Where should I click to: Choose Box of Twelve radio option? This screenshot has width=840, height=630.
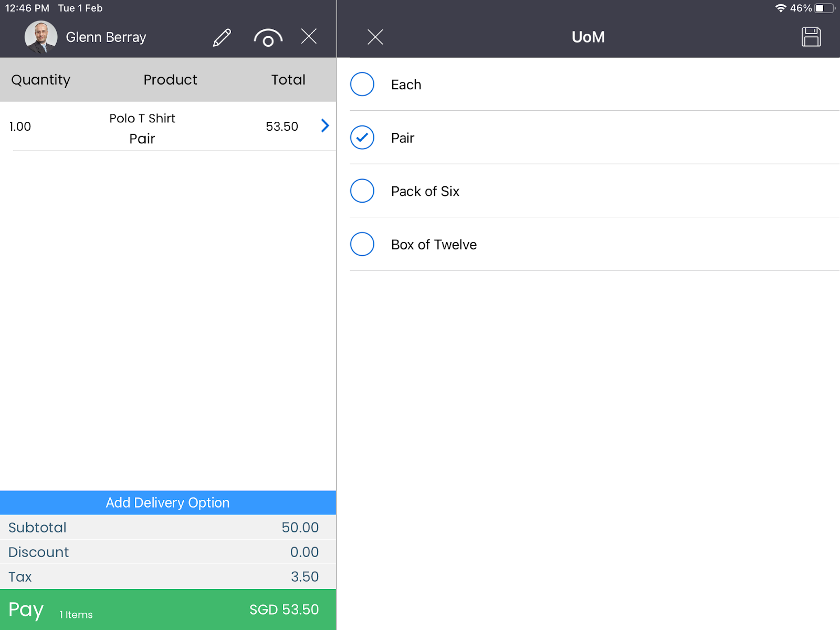[x=362, y=244]
